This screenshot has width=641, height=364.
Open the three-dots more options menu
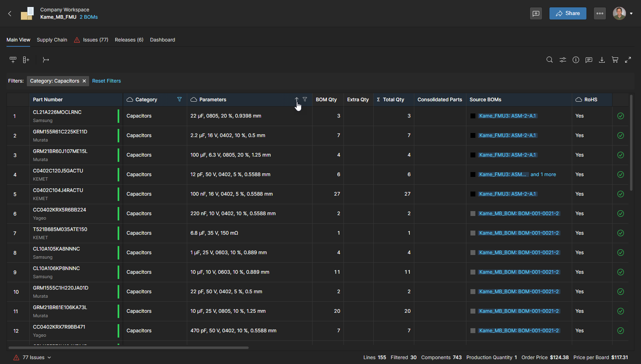click(x=600, y=13)
